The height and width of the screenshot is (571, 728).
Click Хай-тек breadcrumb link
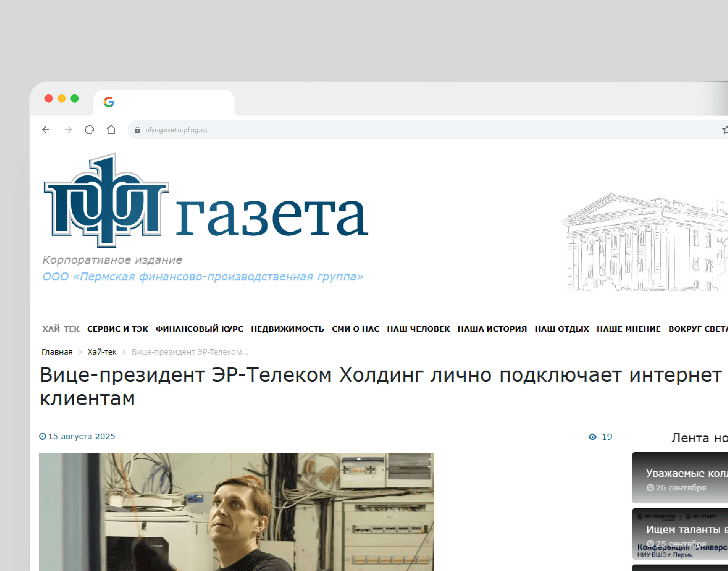[x=102, y=352]
